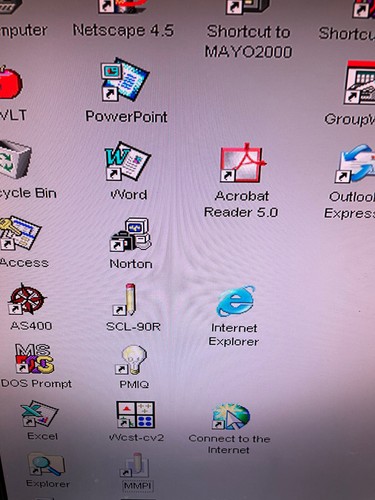Open the GroupWise shortcut icon
375x500 pixels.
[x=360, y=82]
